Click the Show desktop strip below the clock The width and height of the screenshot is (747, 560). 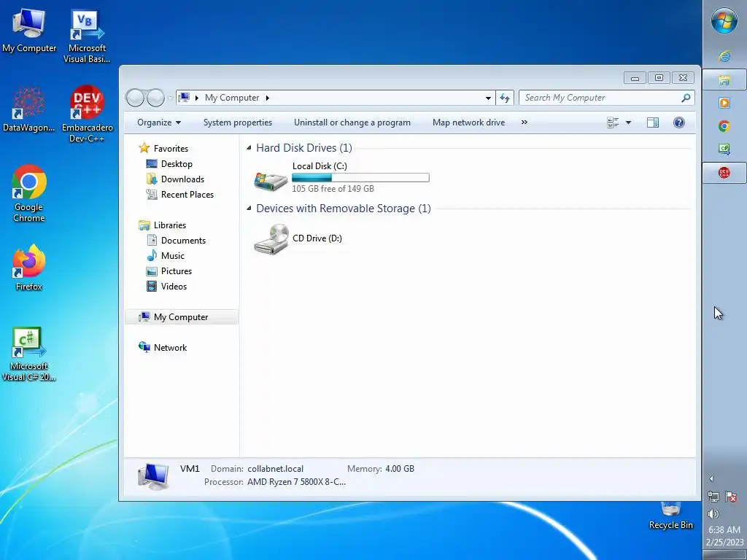pyautogui.click(x=724, y=555)
